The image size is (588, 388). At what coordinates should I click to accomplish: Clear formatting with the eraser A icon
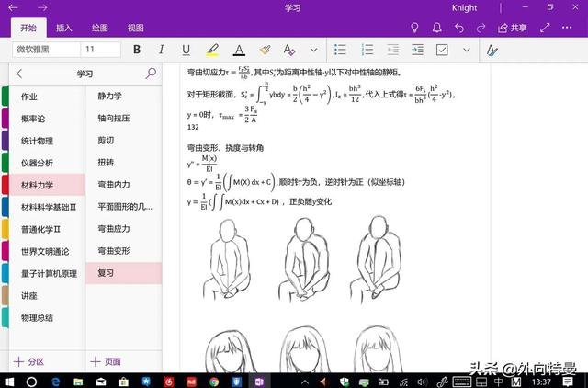click(289, 50)
